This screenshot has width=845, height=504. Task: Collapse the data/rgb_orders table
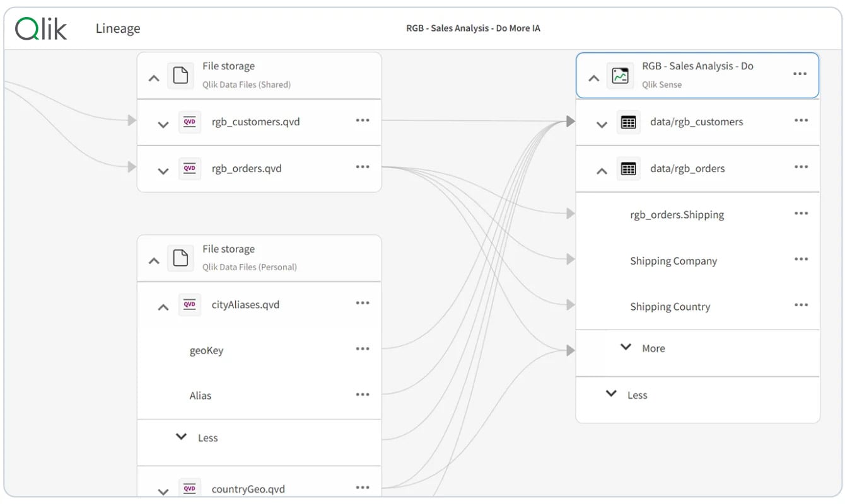(x=602, y=171)
